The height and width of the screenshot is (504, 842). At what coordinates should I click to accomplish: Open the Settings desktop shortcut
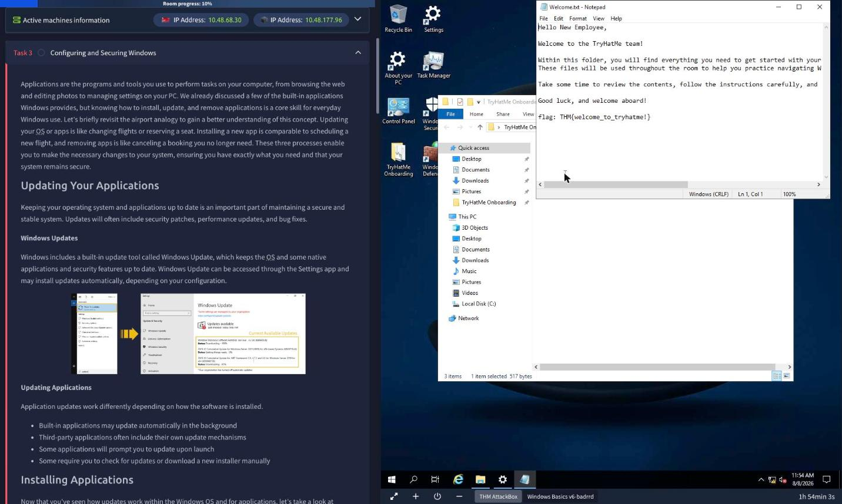(x=433, y=18)
